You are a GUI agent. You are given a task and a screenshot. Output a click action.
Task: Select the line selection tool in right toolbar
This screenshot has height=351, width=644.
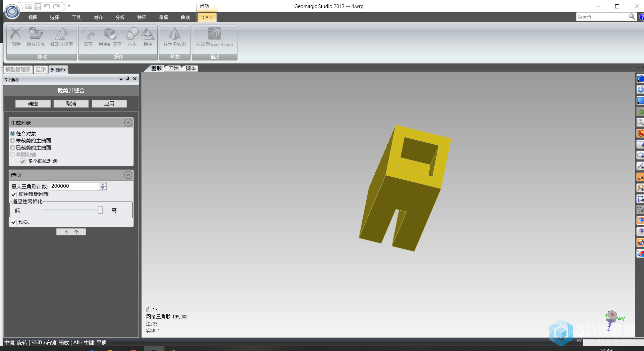[640, 166]
